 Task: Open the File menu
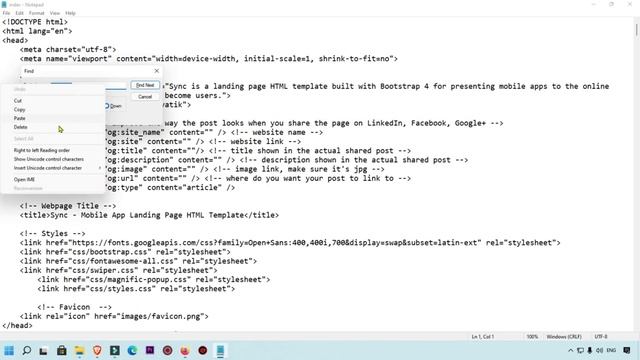6,13
